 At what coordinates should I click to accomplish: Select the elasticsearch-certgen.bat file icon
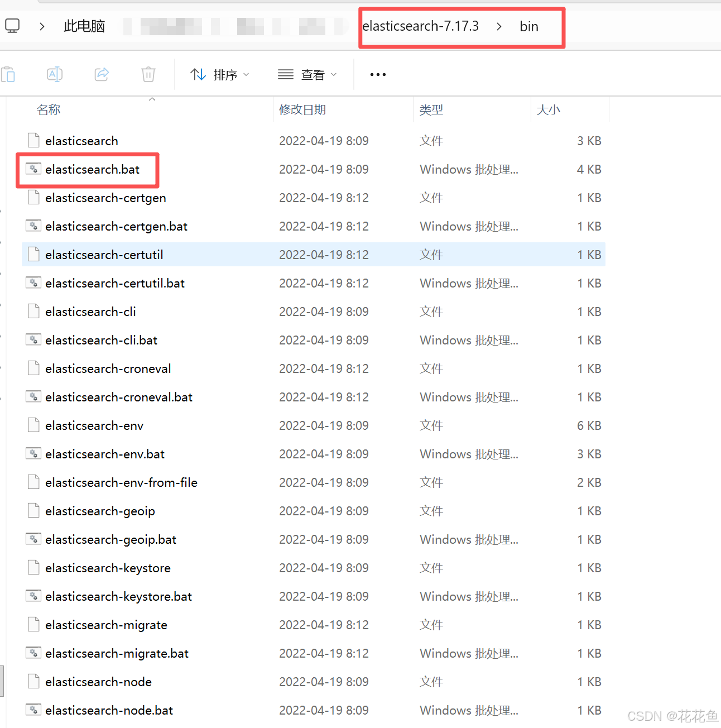coord(33,226)
